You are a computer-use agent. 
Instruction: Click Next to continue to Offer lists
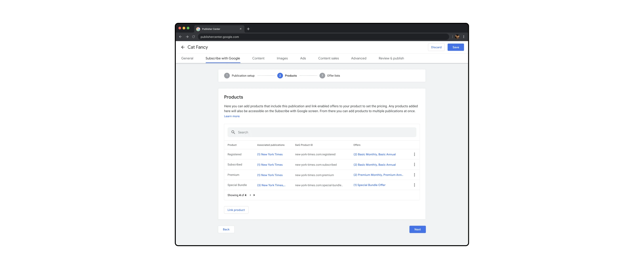click(x=417, y=229)
